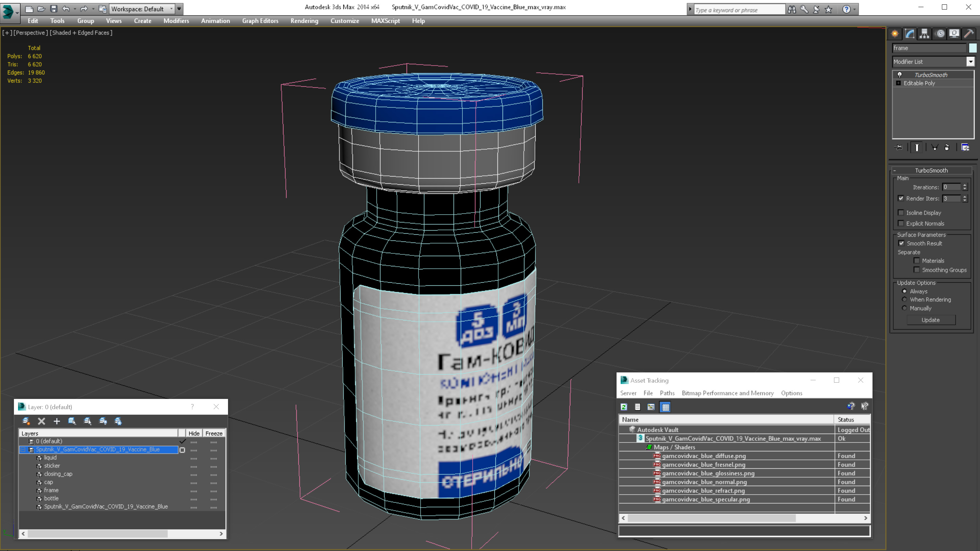Click the Update button in TurboSmooth

coord(931,320)
